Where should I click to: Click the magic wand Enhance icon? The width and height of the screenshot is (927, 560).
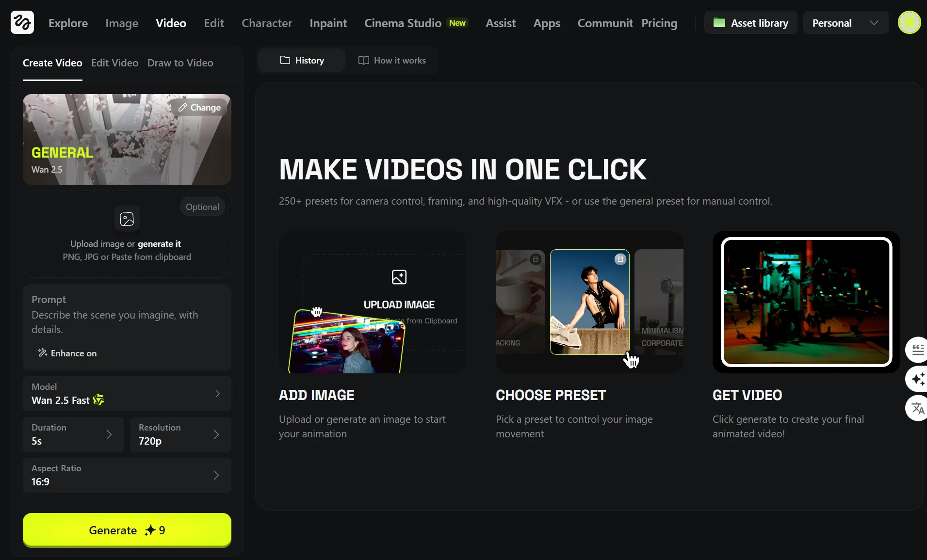click(43, 352)
